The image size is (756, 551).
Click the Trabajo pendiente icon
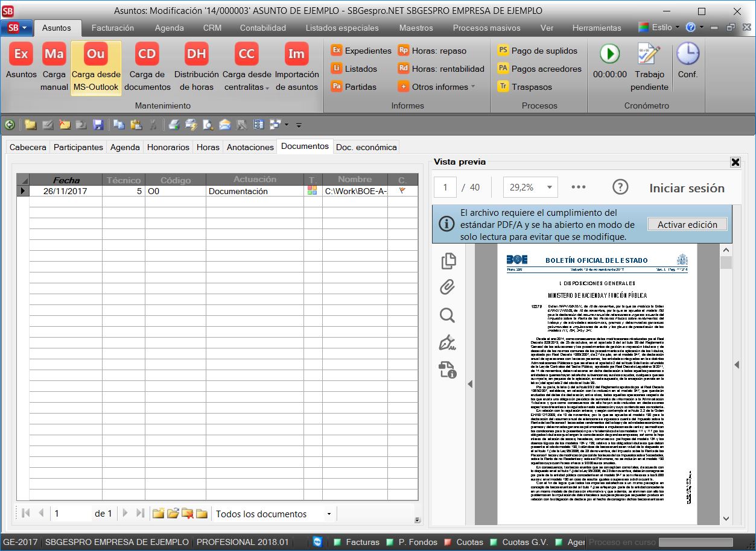(x=649, y=54)
